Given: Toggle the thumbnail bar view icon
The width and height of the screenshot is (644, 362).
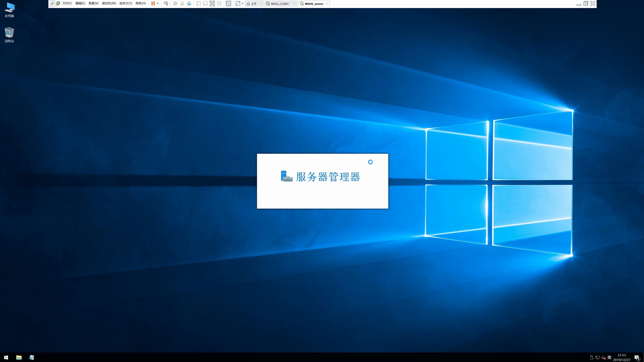Looking at the screenshot, I should pyautogui.click(x=205, y=4).
